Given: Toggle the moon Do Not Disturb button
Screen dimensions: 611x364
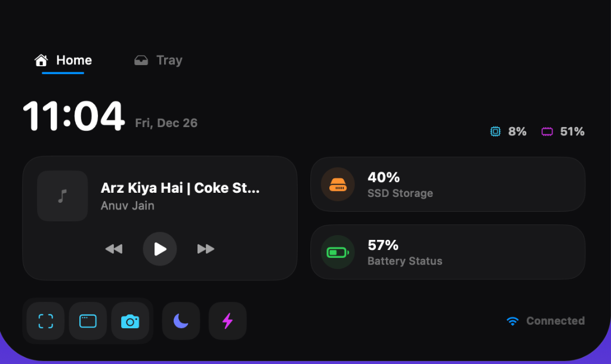Looking at the screenshot, I should pos(181,321).
